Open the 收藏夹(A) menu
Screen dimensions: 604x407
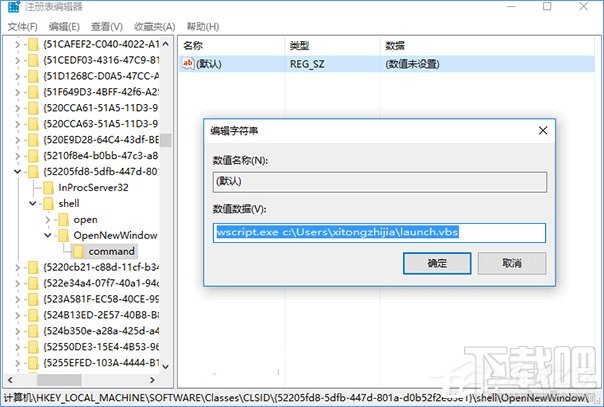154,27
